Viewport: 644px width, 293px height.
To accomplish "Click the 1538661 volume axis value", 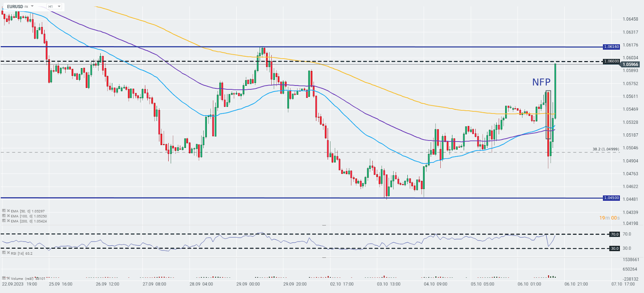I will click(631, 260).
